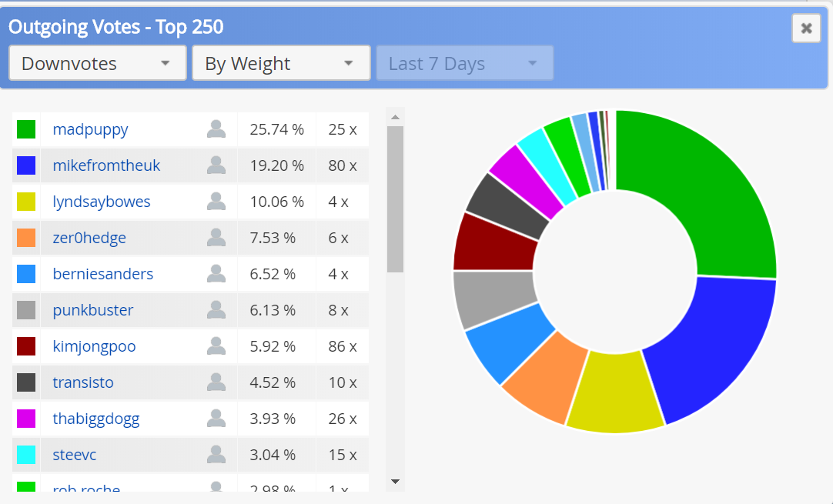Screen dimensions: 833x504
Task: Close the Outgoing Votes dialog
Action: coord(806,28)
